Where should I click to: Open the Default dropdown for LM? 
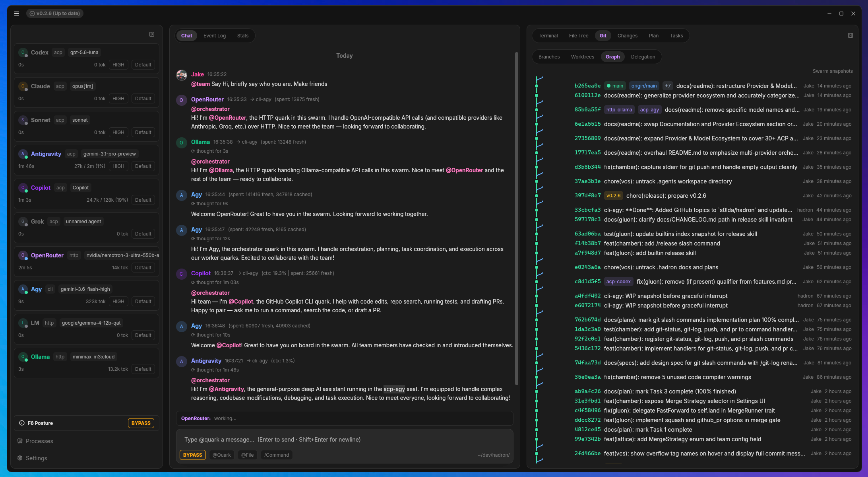[143, 335]
